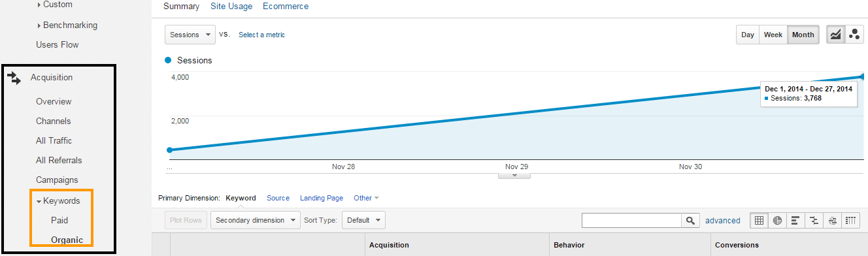Toggle chart granularity to Week
The height and width of the screenshot is (256, 868).
pos(773,35)
